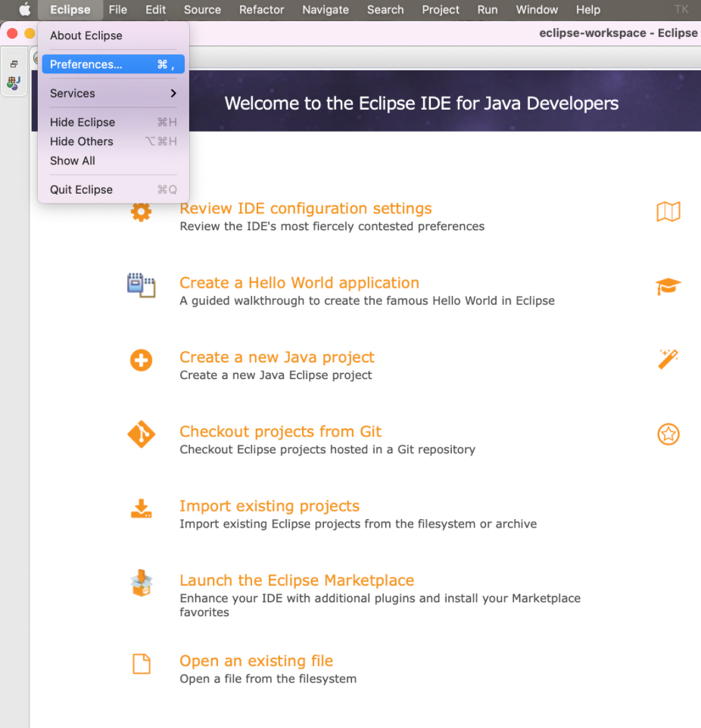701x728 pixels.
Task: Open the Overview map icon
Action: tap(668, 212)
